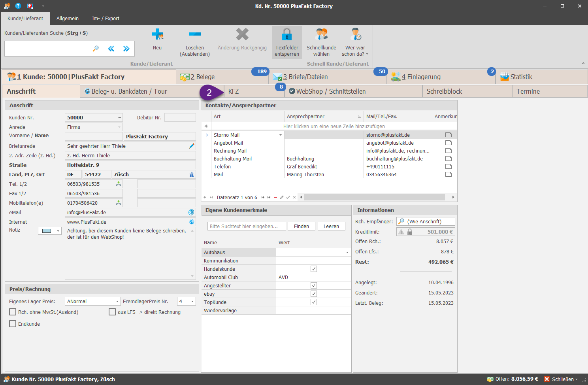
Task: Open Statistik tab
Action: point(541,77)
